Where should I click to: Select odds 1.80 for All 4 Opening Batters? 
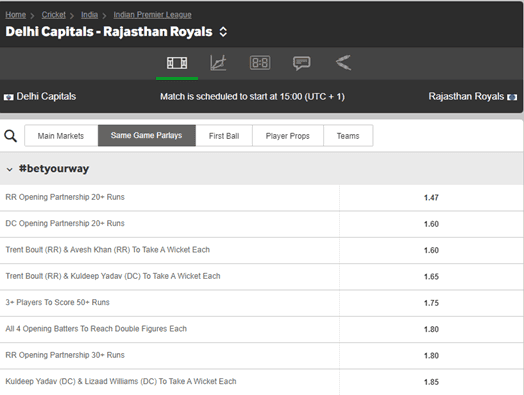point(431,329)
